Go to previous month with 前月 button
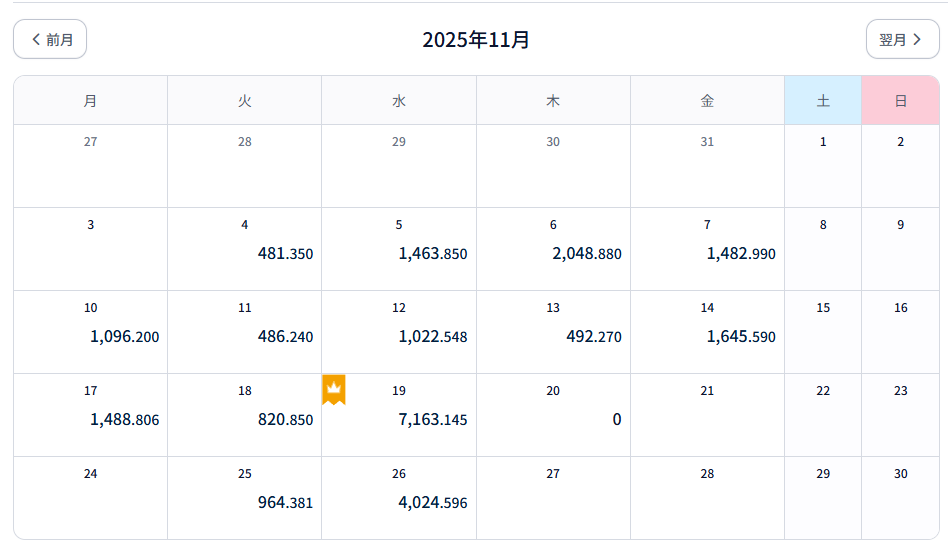Image resolution: width=948 pixels, height=547 pixels. pyautogui.click(x=50, y=39)
